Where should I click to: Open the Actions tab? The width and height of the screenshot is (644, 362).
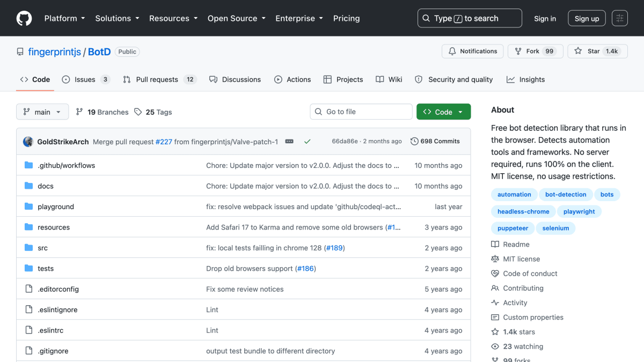pos(292,79)
